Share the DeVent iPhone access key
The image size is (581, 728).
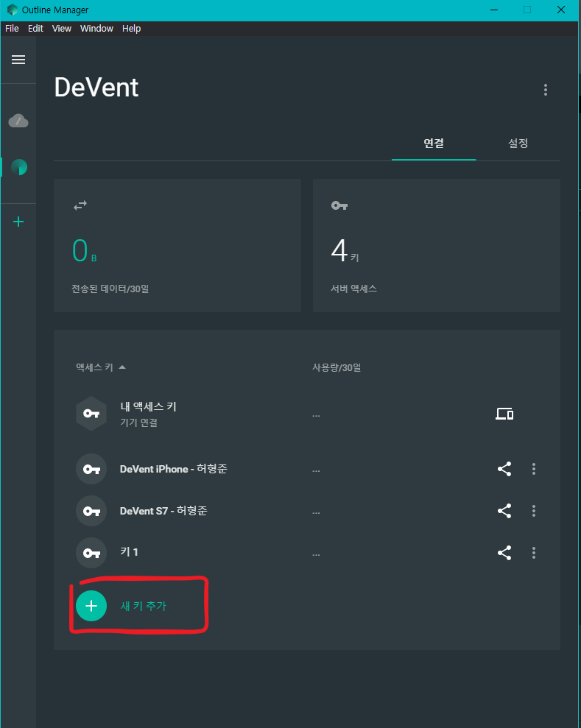(504, 469)
